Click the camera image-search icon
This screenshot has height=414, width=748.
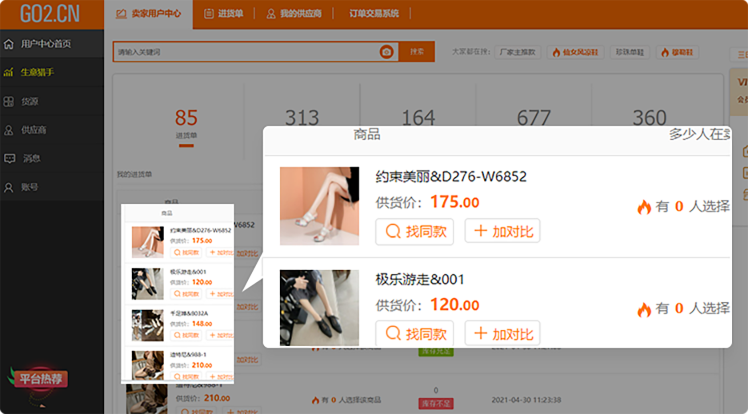[386, 52]
